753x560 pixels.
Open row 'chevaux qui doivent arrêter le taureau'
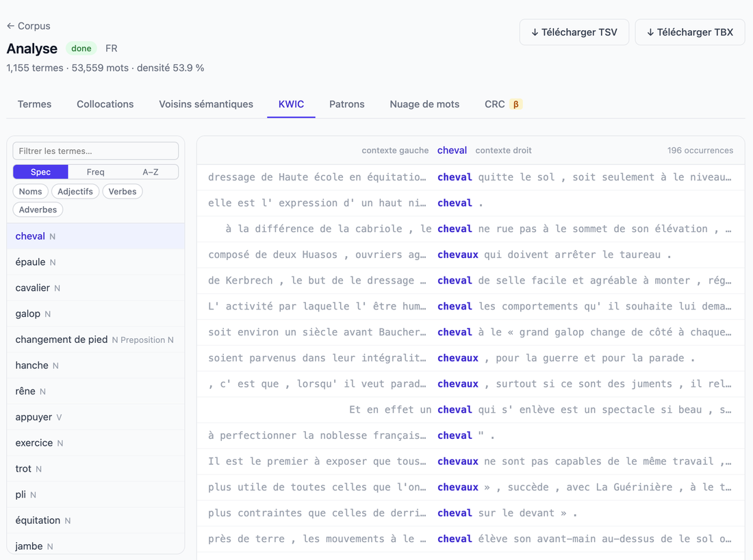(x=471, y=255)
